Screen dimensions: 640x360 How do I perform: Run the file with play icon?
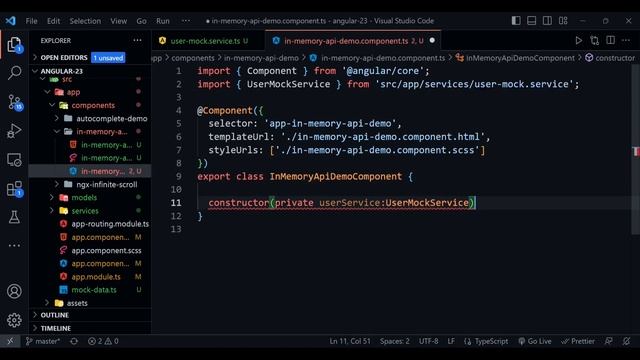point(578,40)
